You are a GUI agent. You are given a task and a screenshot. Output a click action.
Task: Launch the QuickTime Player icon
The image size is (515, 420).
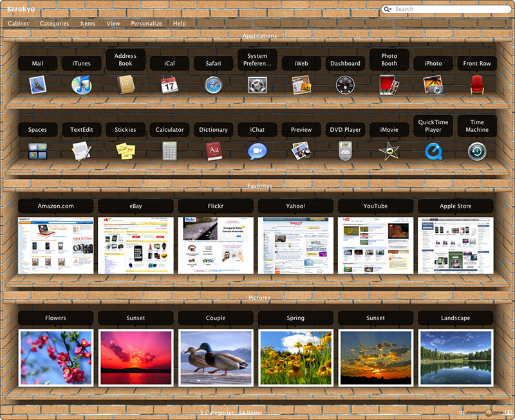[433, 151]
